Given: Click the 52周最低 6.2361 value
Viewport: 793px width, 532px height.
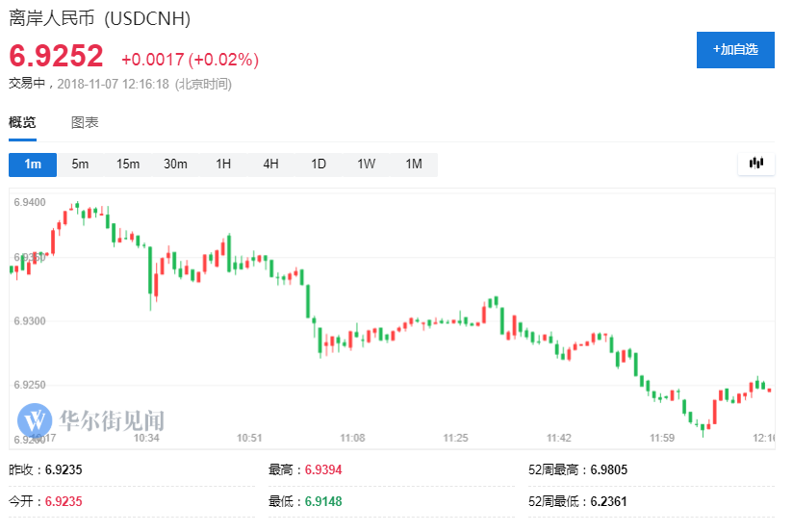Looking at the screenshot, I should (610, 501).
